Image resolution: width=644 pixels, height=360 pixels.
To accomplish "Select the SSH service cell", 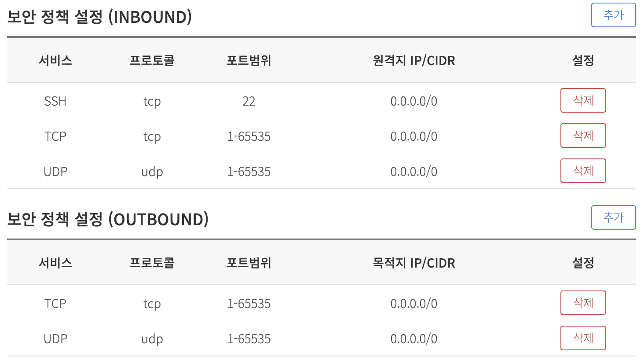I will [x=55, y=101].
